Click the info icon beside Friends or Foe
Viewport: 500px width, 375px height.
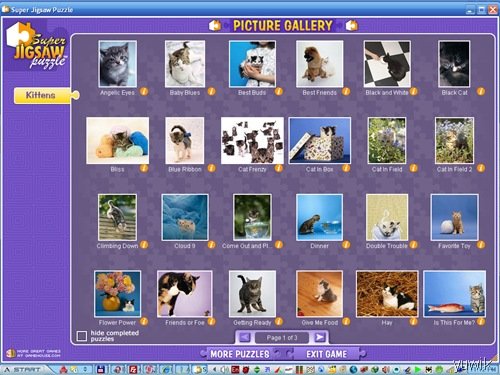[x=211, y=321]
